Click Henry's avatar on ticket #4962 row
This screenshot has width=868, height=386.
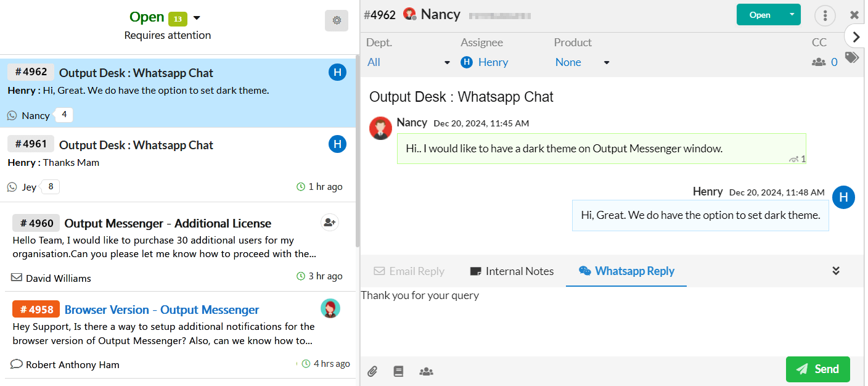(x=337, y=73)
